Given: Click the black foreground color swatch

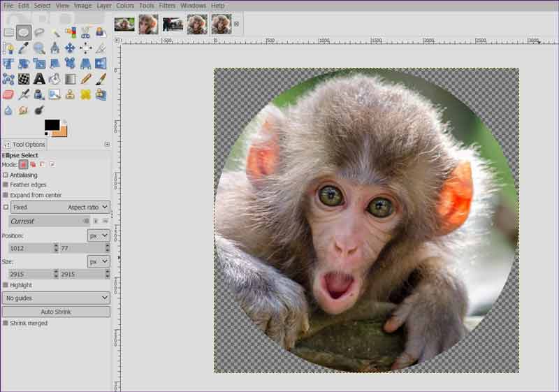Looking at the screenshot, I should (52, 125).
